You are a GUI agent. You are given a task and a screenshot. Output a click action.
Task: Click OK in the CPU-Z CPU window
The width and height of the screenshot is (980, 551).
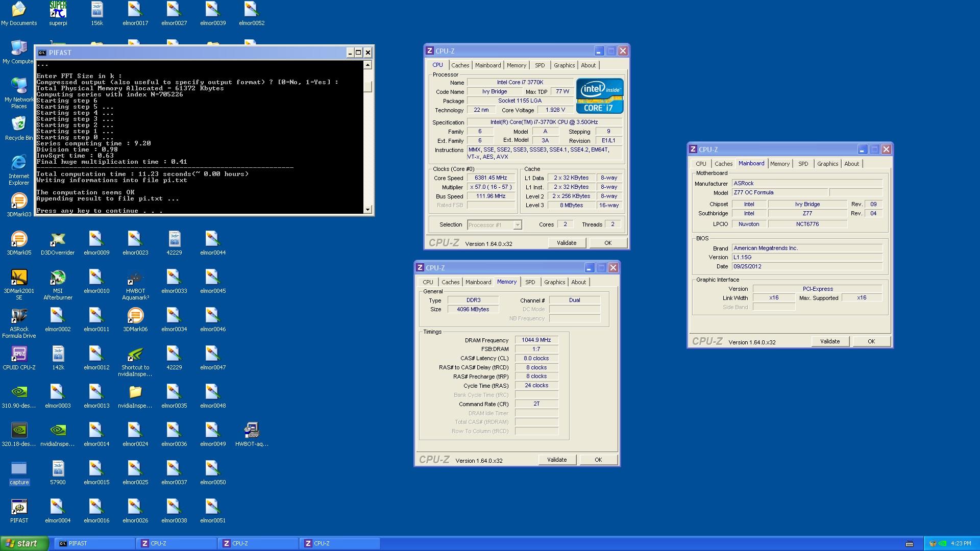(608, 243)
